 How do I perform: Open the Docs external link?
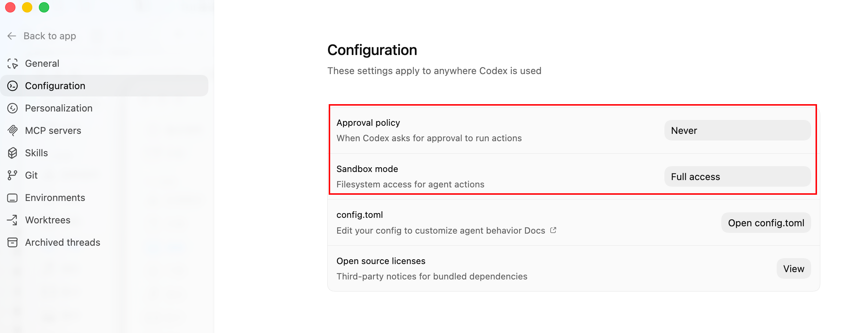click(553, 230)
